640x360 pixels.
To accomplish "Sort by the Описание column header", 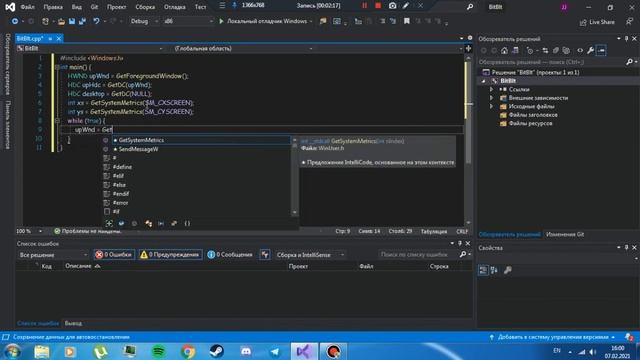I will tap(78, 266).
